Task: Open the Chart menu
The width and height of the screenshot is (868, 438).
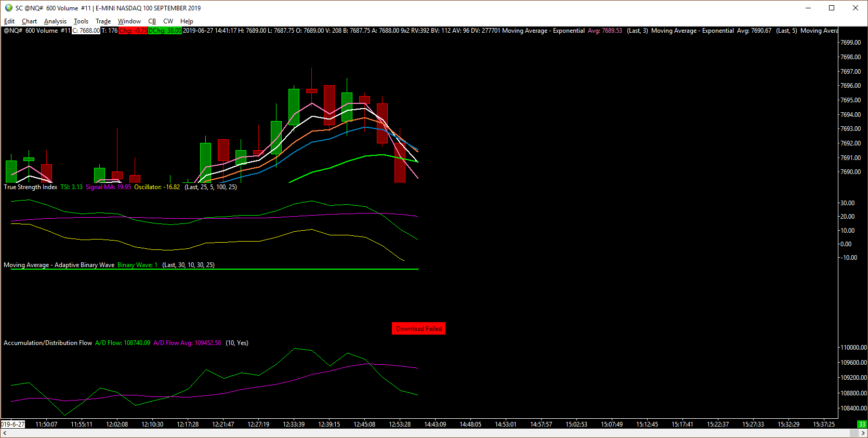Action: coord(29,21)
